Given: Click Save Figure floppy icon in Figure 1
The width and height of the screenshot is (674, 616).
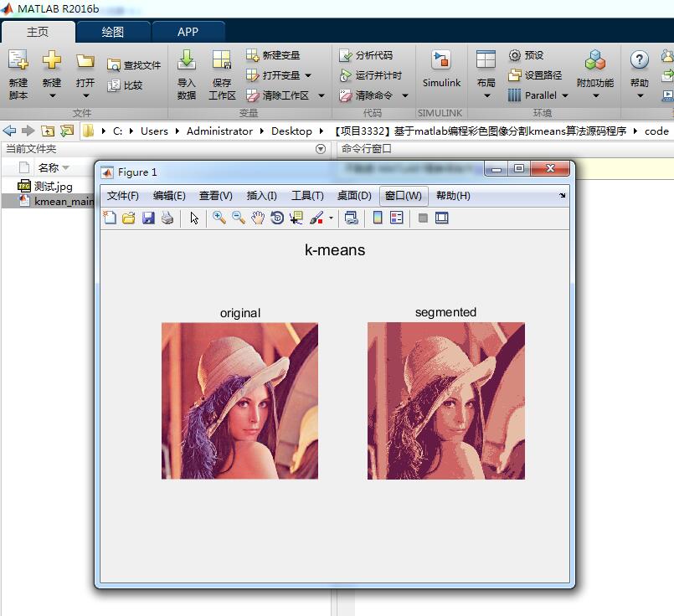Looking at the screenshot, I should pos(148,218).
